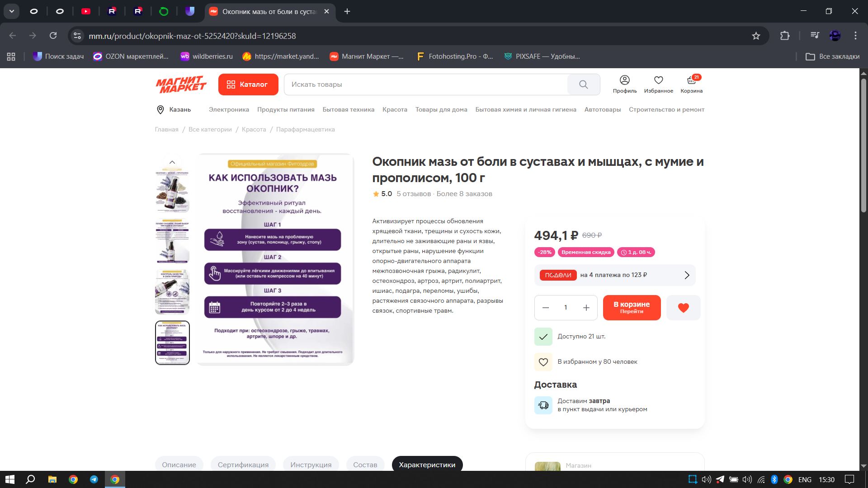Toggle the red heart favorite button
This screenshot has width=868, height=488.
[683, 308]
